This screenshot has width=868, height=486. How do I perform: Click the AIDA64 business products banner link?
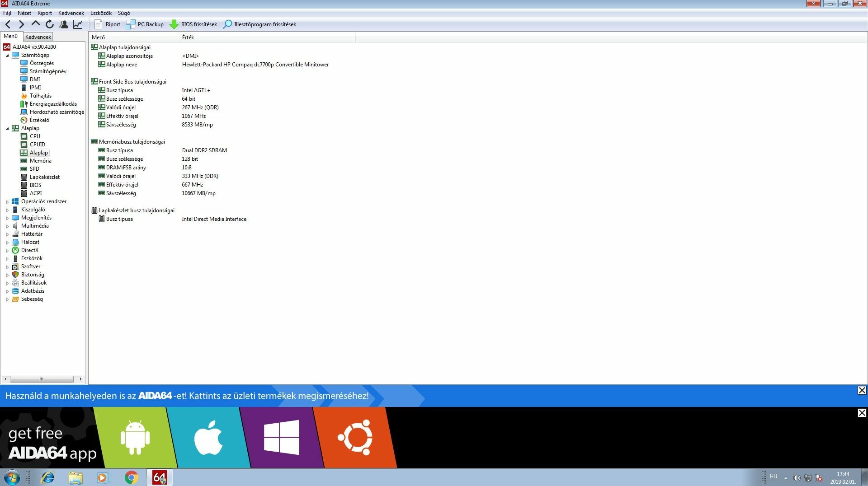[187, 396]
